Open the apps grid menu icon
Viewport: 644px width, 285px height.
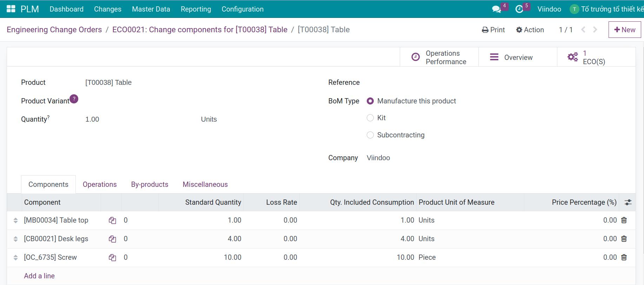click(11, 9)
